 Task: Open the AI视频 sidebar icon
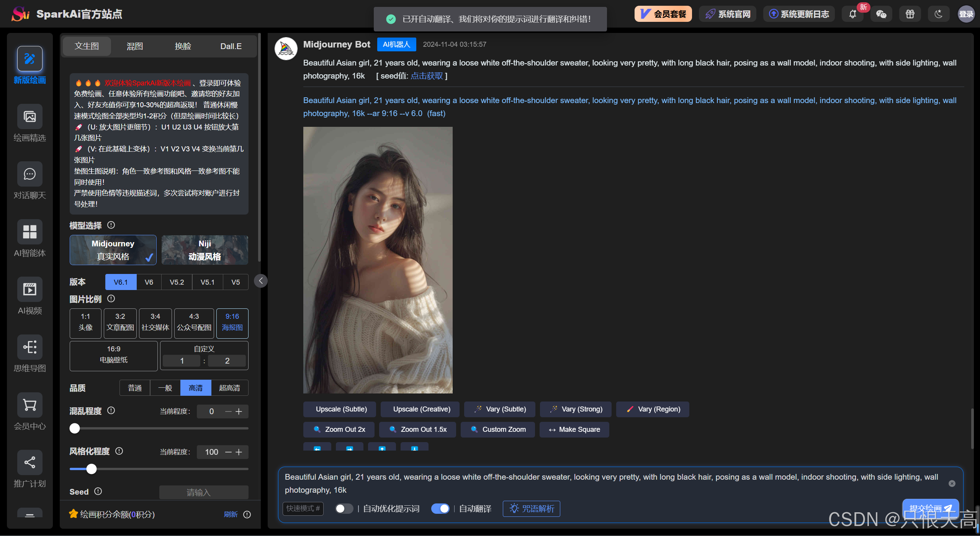[29, 289]
